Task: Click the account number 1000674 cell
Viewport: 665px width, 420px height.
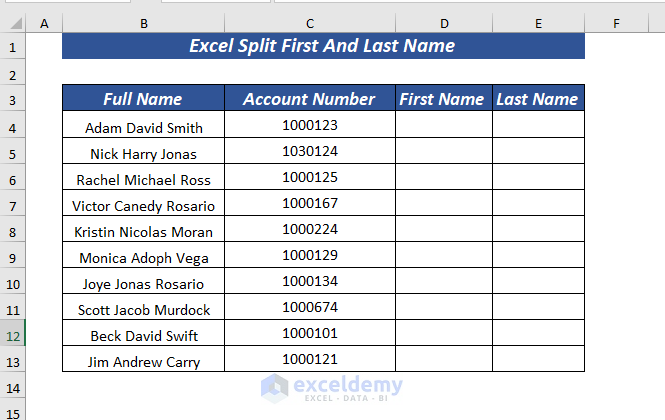Action: coord(310,308)
